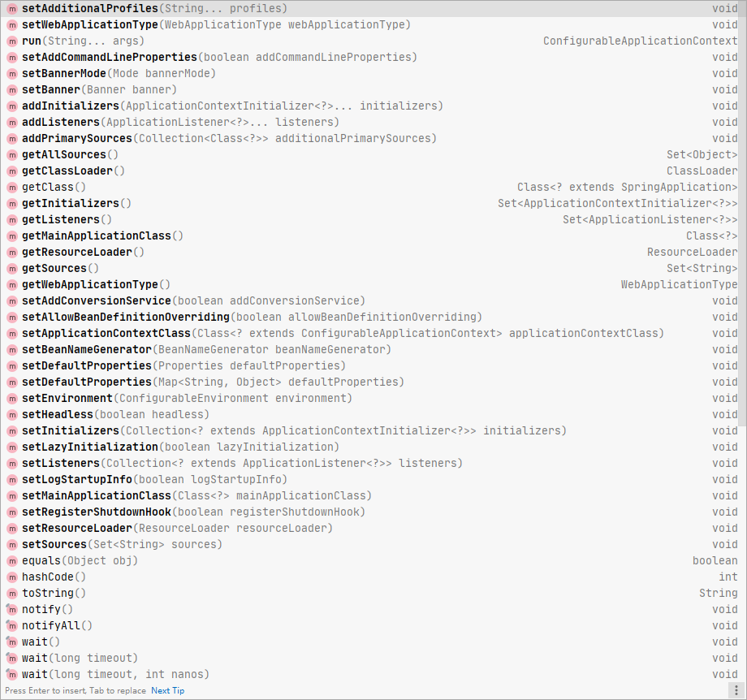Viewport: 747px width, 700px height.
Task: Select setRegisterShutdownHook from the list
Action: click(193, 512)
